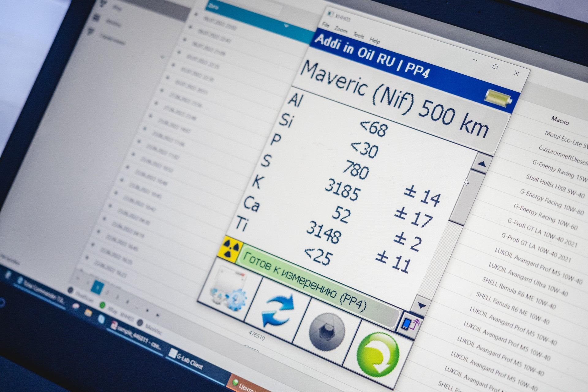The height and width of the screenshot is (392, 588).
Task: Click the gray camera shutter button
Action: pos(327,331)
